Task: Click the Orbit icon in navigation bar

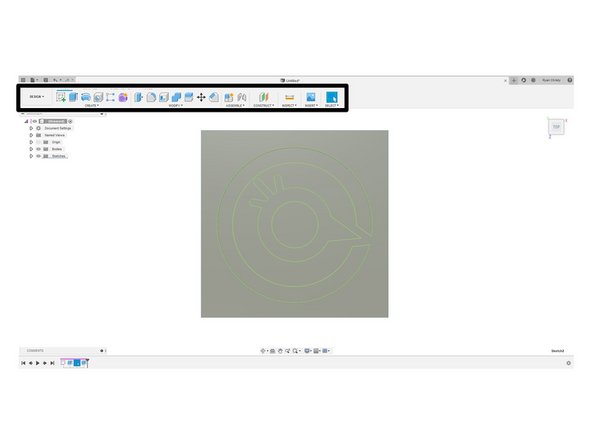Action: 263,351
